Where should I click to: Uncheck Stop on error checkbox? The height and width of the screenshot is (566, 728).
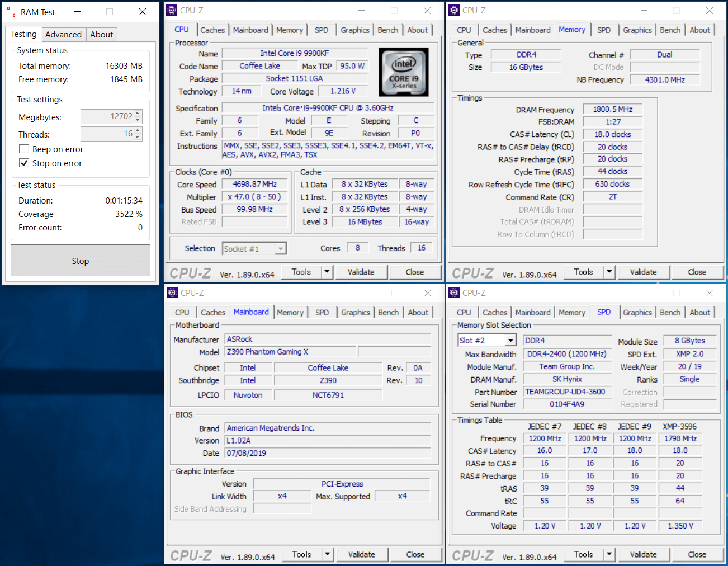click(24, 163)
